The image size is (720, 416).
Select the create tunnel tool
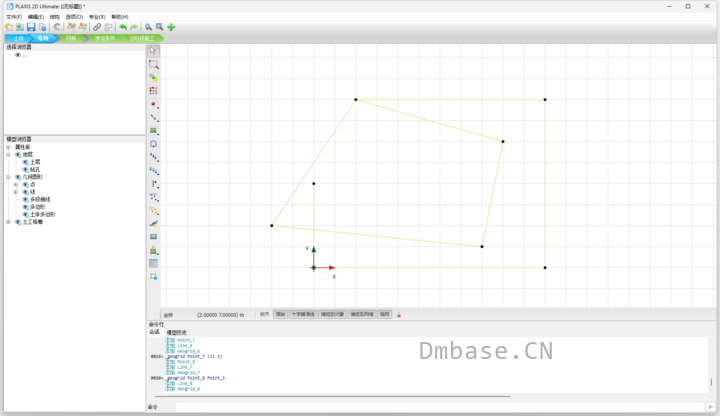(x=153, y=144)
